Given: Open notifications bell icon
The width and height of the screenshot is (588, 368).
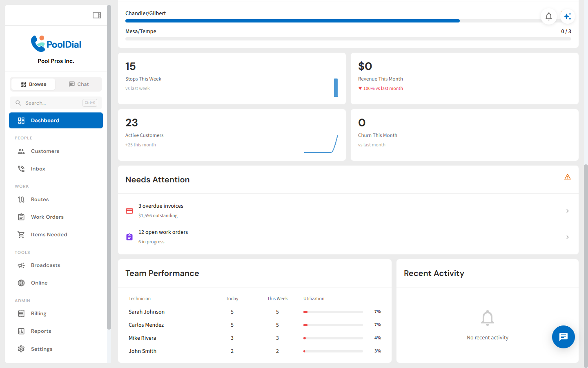Looking at the screenshot, I should tap(549, 16).
